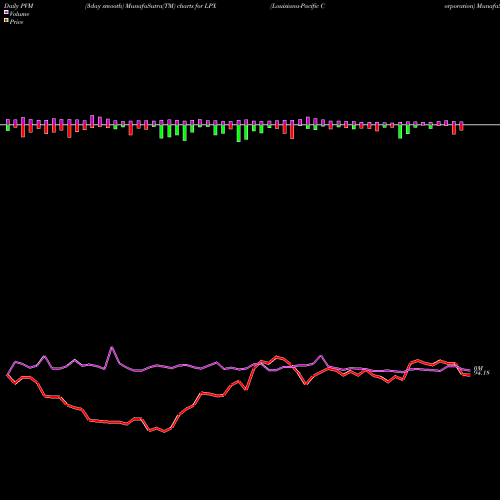500x500 pixels.
Task: Click the '0M' volume value label
Action: pos(478,368)
